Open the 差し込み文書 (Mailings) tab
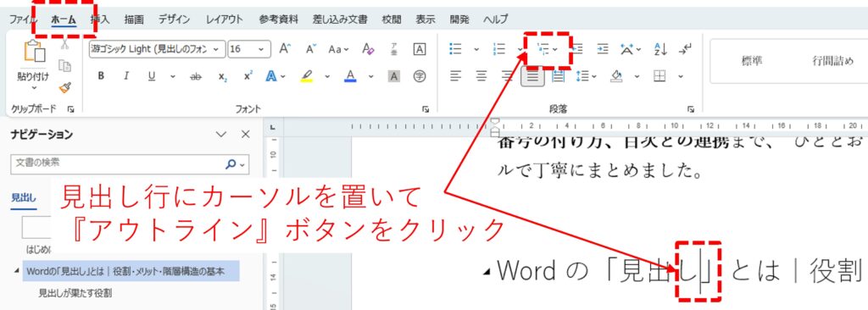Image resolution: width=868 pixels, height=310 pixels. (x=341, y=19)
